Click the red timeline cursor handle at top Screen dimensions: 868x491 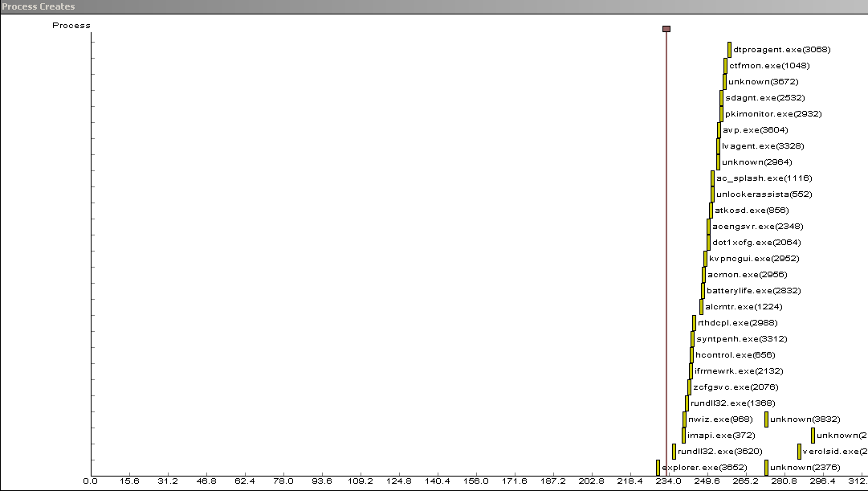tap(666, 29)
